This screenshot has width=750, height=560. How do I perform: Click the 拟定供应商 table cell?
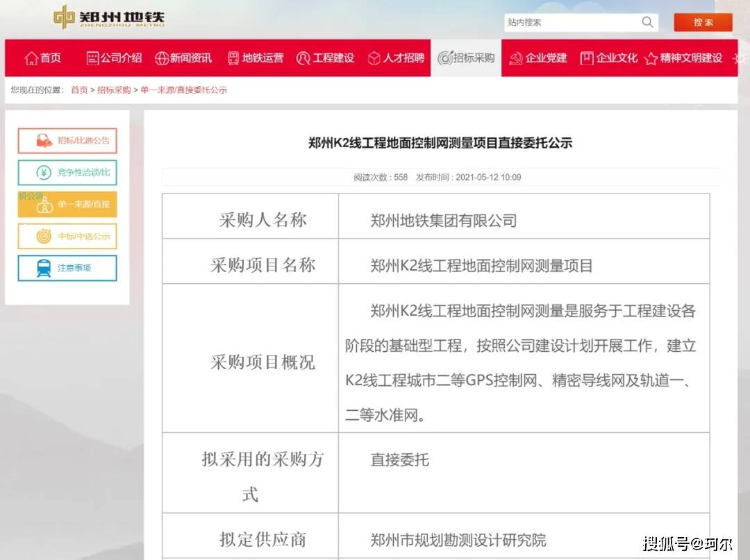[250, 536]
